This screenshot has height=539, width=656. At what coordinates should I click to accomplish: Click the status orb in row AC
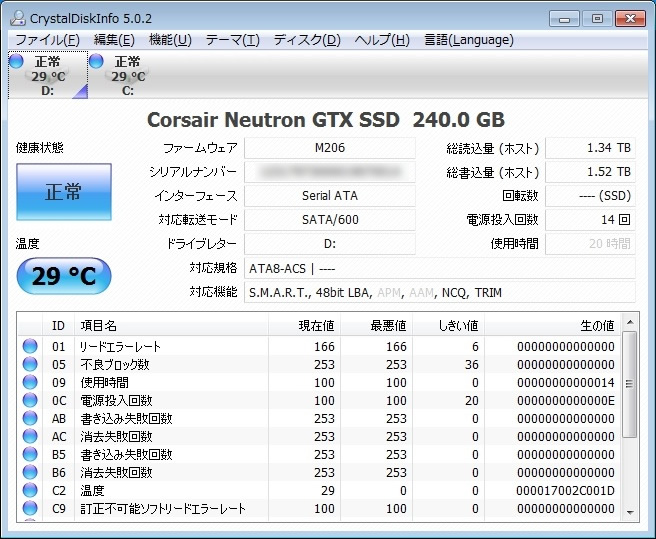pos(30,436)
